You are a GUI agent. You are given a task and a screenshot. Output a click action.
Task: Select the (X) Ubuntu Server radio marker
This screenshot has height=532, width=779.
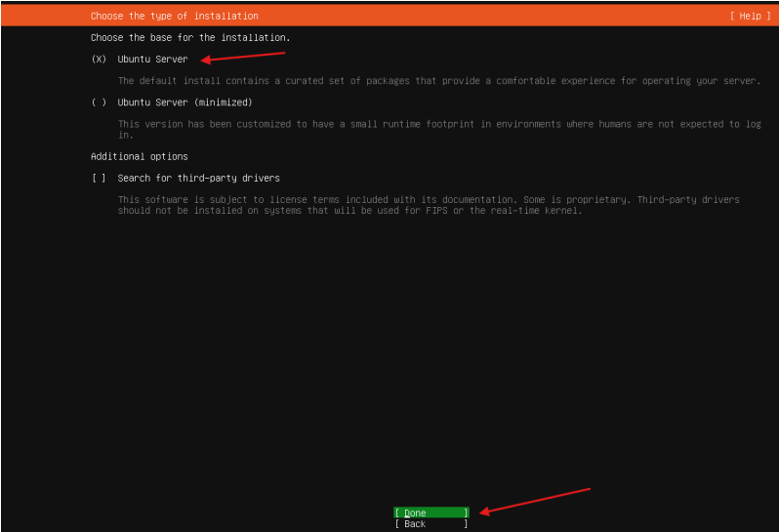[99, 60]
